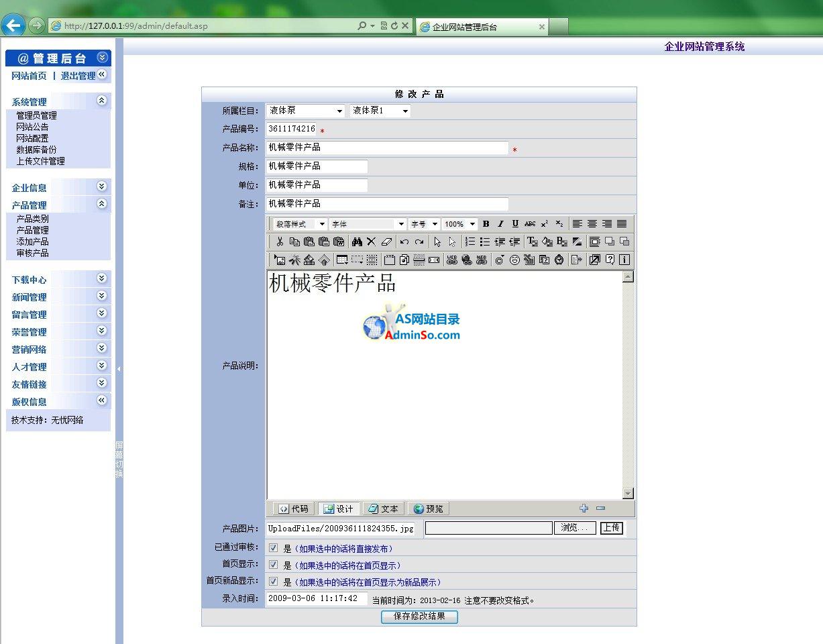Insert image using editor picture icon
Screen dimensions: 823x644
(280, 260)
